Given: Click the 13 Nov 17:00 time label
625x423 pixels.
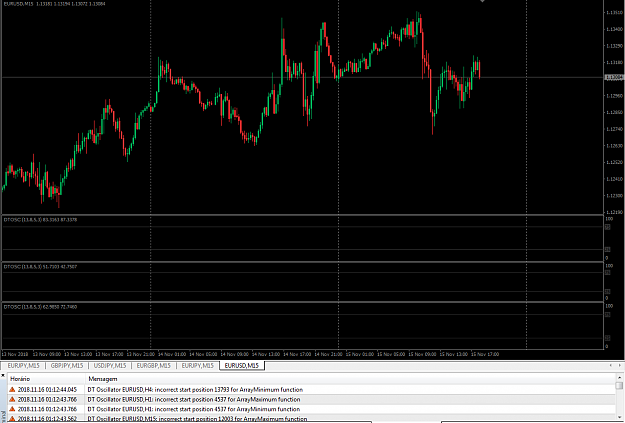Looking at the screenshot, I should [109, 354].
